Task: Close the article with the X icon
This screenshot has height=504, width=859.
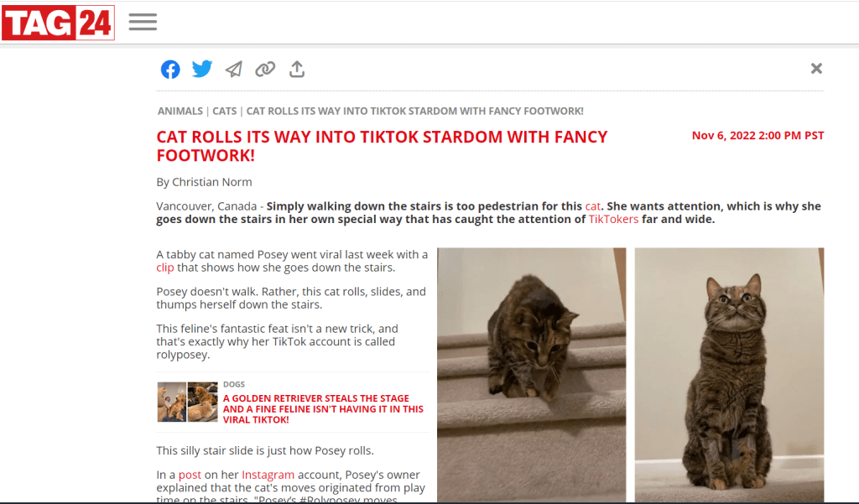Action: coord(816,69)
